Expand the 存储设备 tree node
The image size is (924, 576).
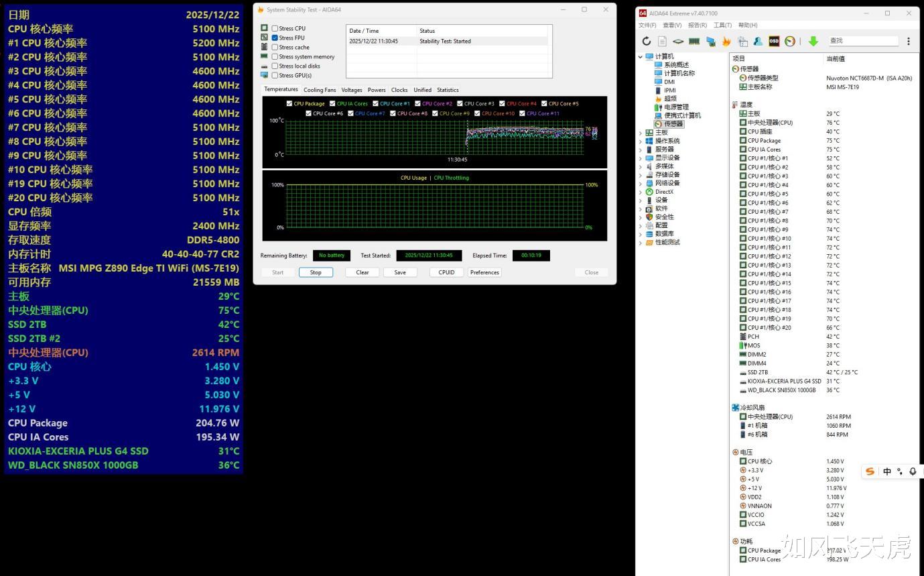pos(641,175)
